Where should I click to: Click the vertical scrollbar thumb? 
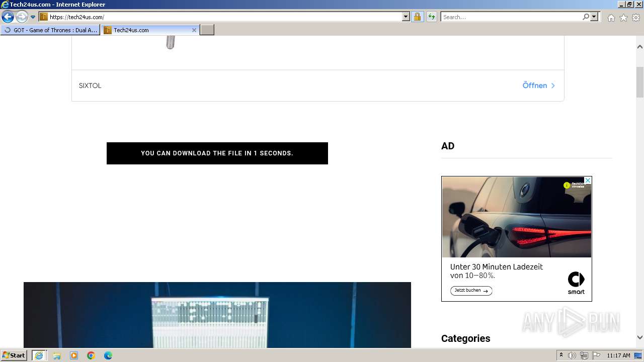(x=640, y=82)
